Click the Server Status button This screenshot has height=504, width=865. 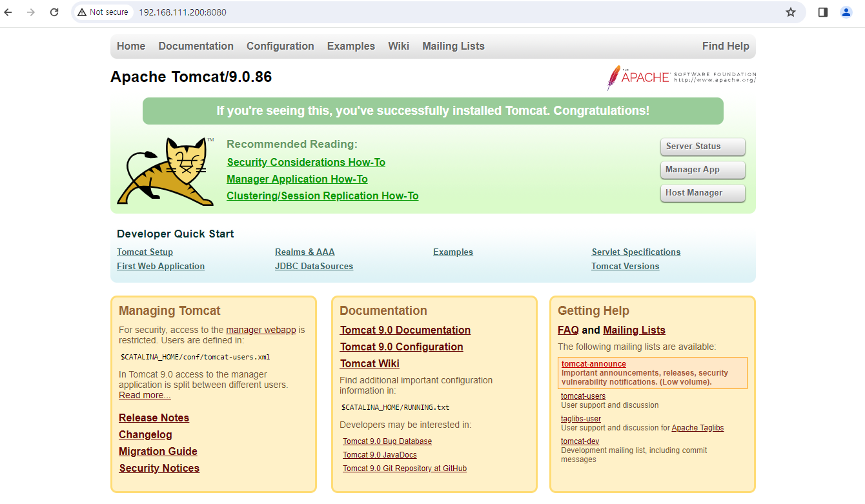pyautogui.click(x=702, y=146)
